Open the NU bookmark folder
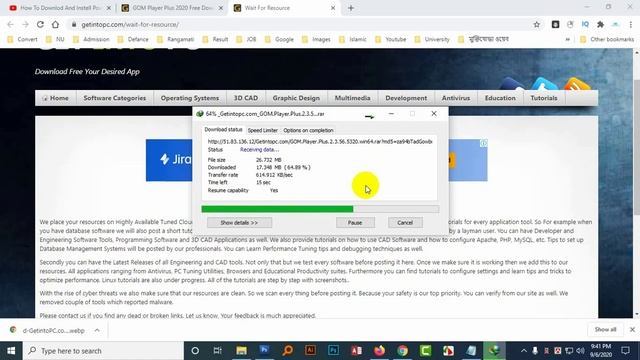This screenshot has height=360, width=640. [x=55, y=39]
